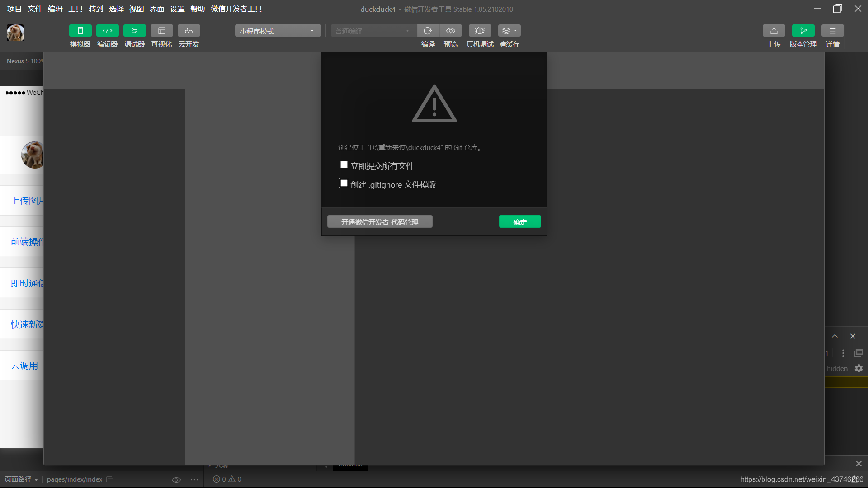This screenshot has height=488, width=868.
Task: Click the error count icon in status bar
Action: coord(217,479)
